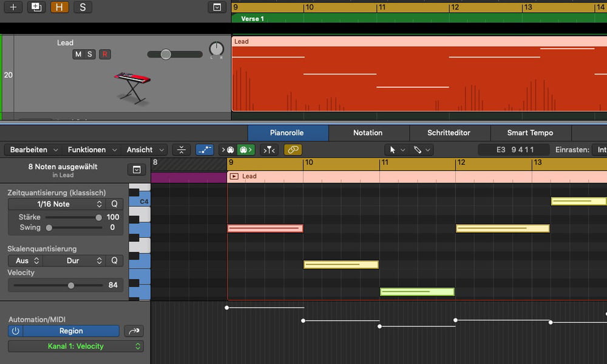Toggle the automation power button
Viewport: 607px width, 364px height.
(16, 331)
